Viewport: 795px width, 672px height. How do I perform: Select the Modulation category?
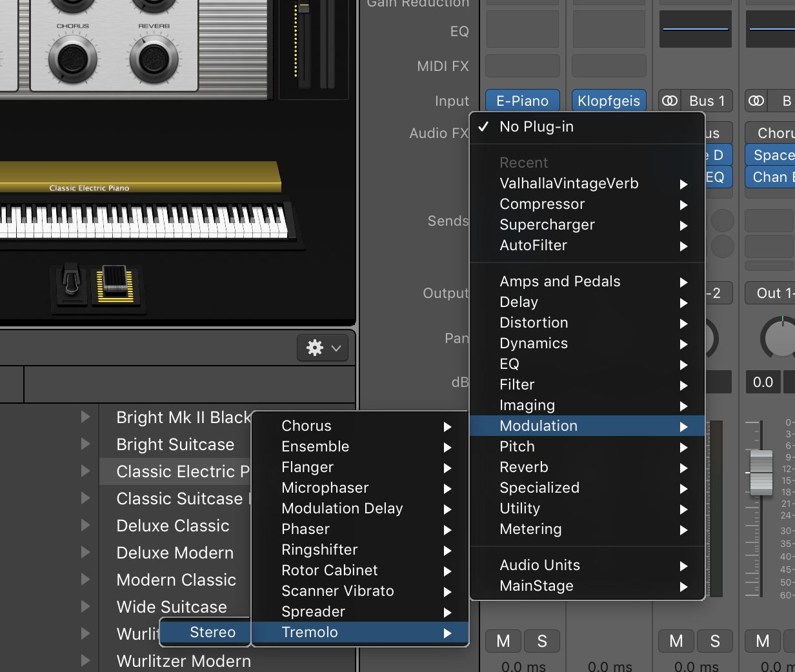pos(587,426)
